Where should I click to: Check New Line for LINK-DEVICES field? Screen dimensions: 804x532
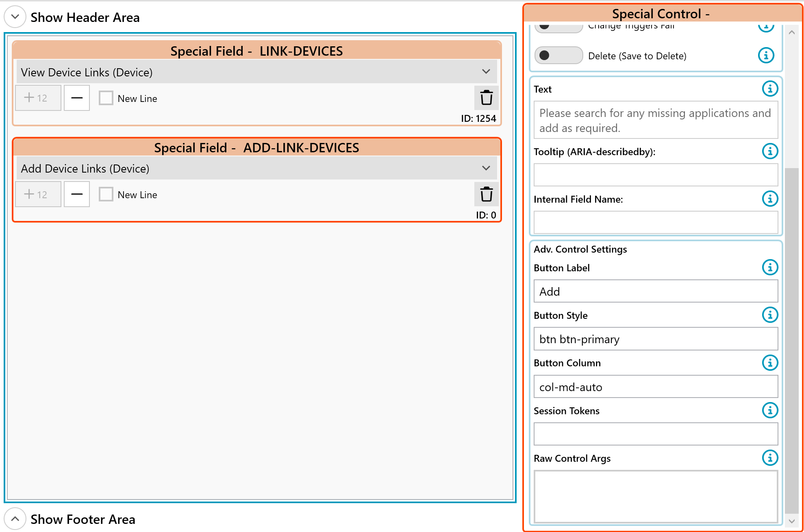click(x=106, y=98)
